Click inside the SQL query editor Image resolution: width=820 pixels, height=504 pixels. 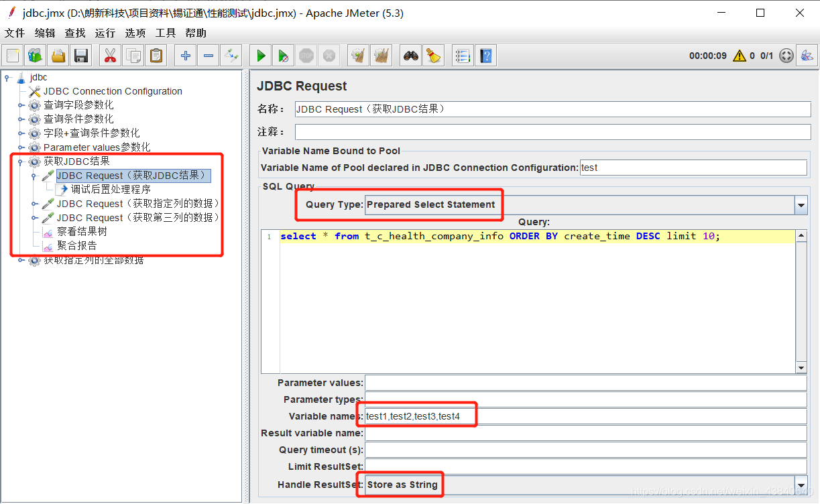[x=528, y=301]
